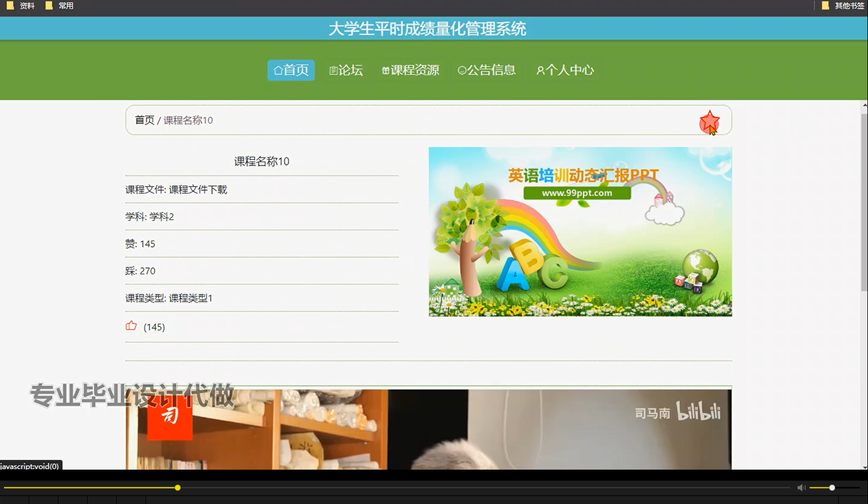Viewport: 868px width, 504px height.
Task: Return home using the 首页 breadcrumb link
Action: [144, 120]
